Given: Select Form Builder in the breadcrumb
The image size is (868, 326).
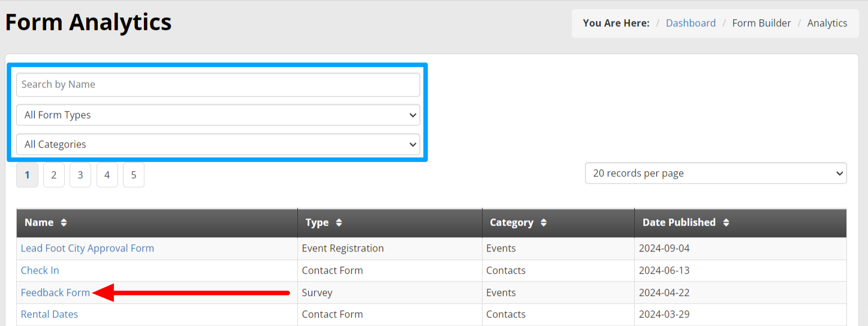Looking at the screenshot, I should 761,23.
